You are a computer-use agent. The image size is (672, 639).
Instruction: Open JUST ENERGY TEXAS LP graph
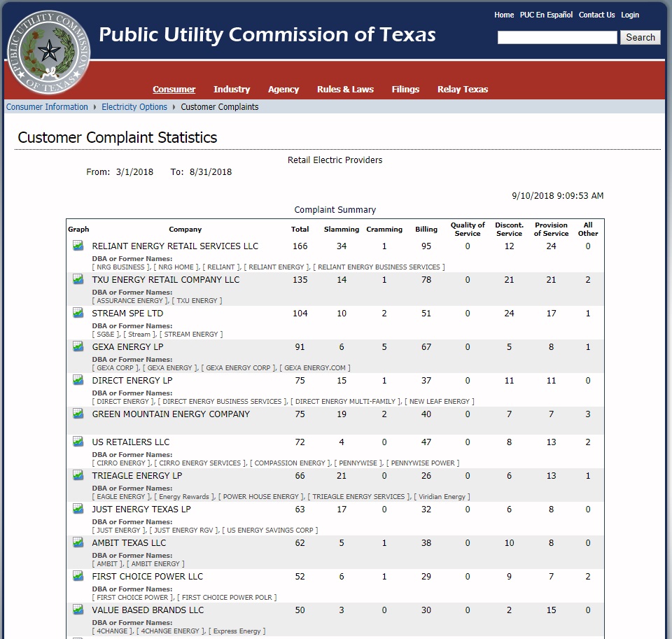tap(78, 509)
